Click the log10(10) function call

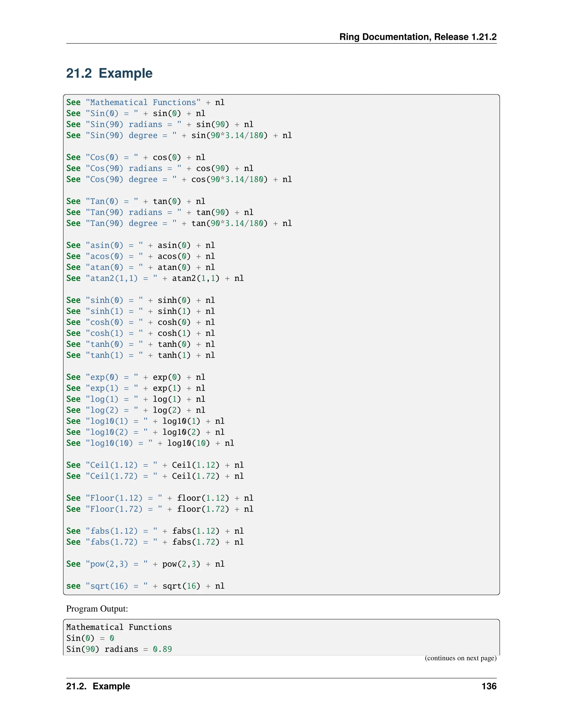coord(188,443)
